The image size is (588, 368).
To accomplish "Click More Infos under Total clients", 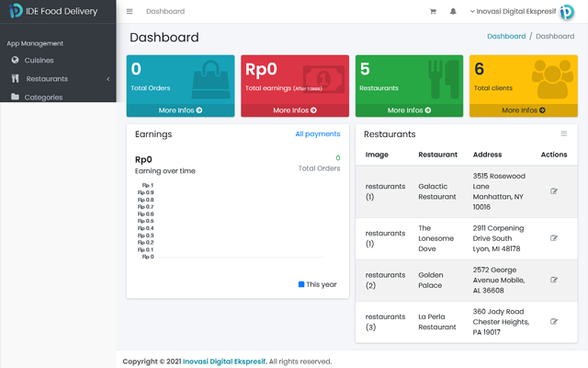I will coord(523,110).
